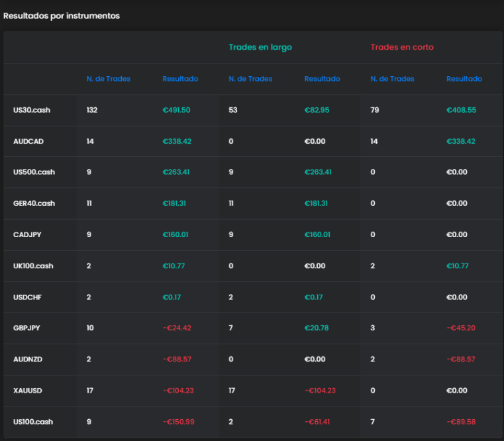This screenshot has height=441, width=504.
Task: Click "Resultado" header under Trades en corto
Action: pyautogui.click(x=464, y=79)
